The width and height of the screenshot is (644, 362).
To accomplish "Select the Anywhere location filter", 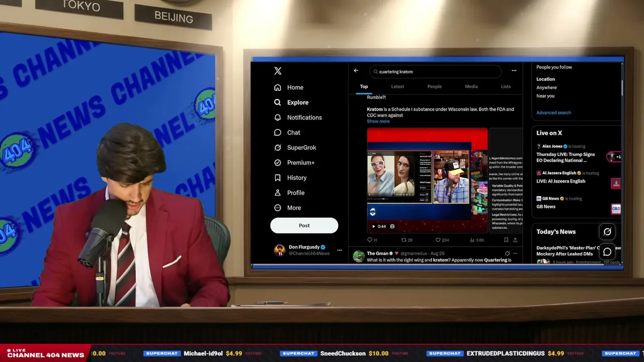I will click(x=546, y=87).
